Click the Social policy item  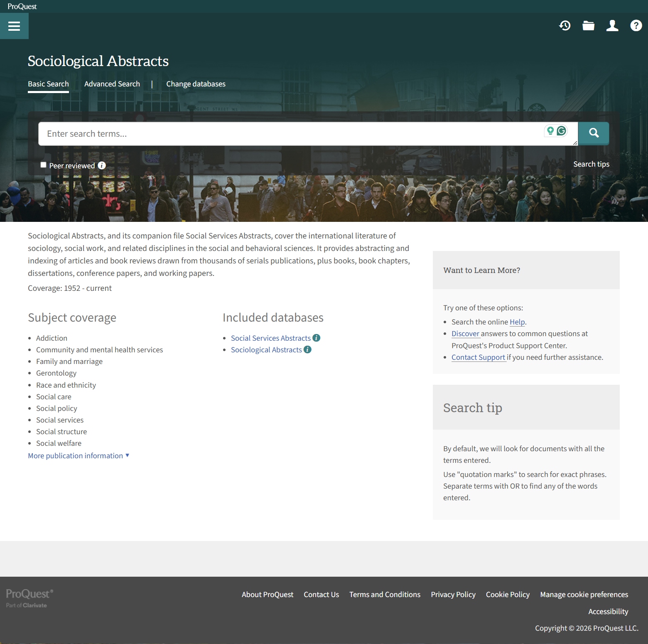pyautogui.click(x=56, y=408)
